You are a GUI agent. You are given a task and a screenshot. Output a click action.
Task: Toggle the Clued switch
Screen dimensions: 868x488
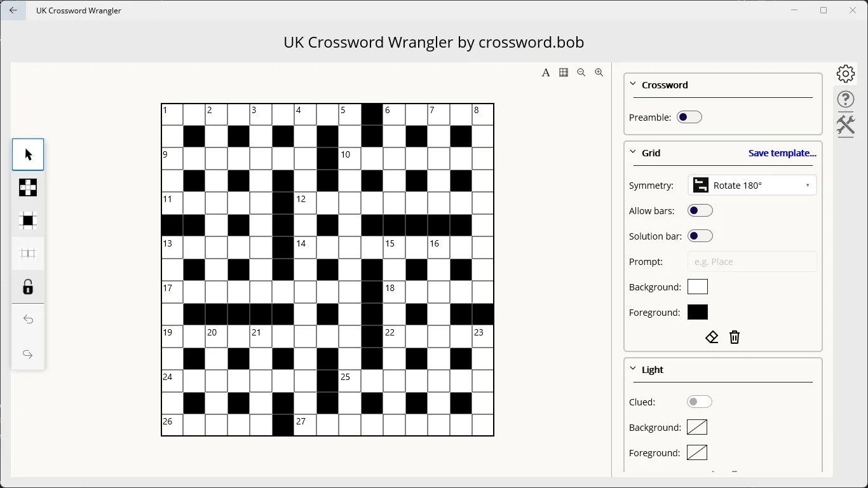click(x=700, y=402)
